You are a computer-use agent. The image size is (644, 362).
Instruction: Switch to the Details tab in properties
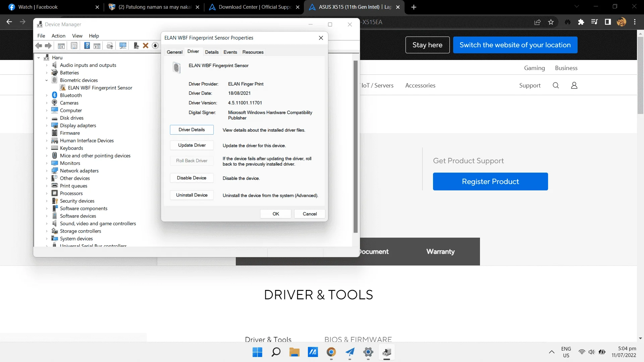212,52
